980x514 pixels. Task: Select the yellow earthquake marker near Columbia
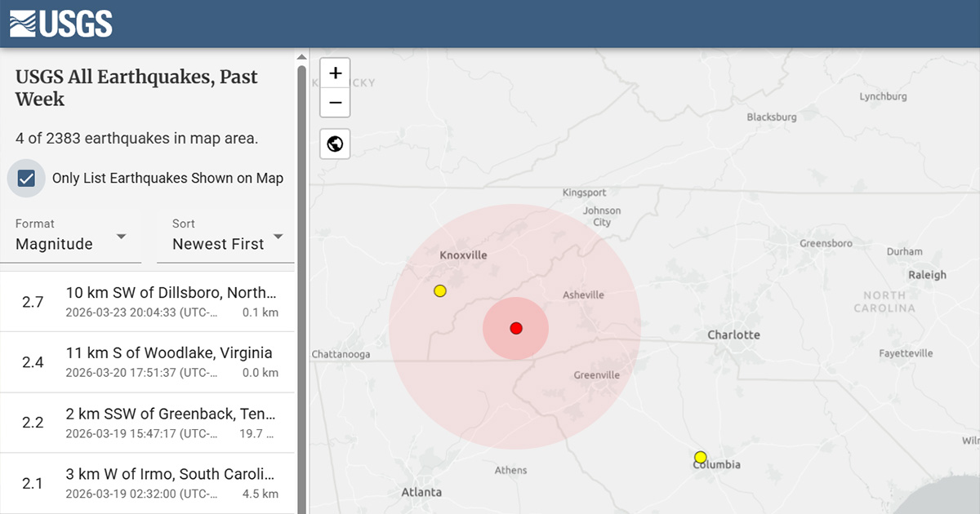pyautogui.click(x=700, y=457)
